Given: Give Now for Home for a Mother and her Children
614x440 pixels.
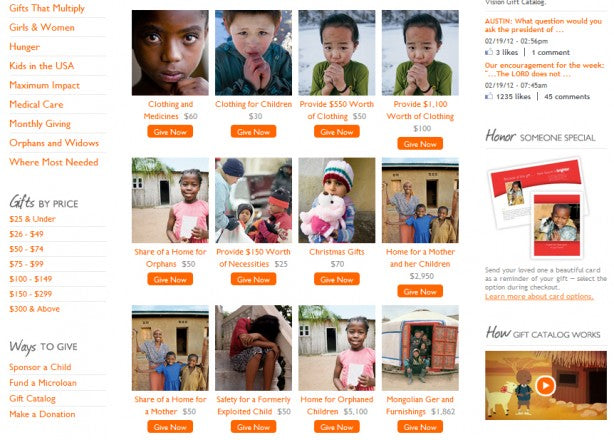Looking at the screenshot, I should pyautogui.click(x=420, y=291).
